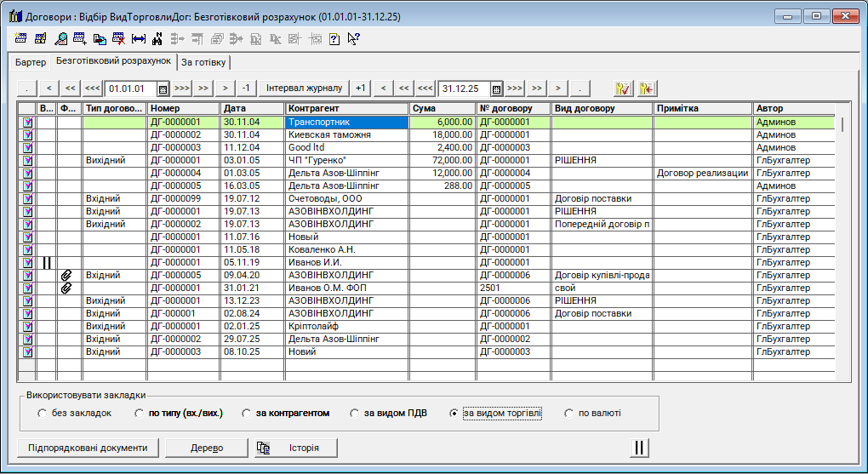Viewport: 868px width, 474px height.
Task: Click the 'Підпорядковані документи' button
Action: click(x=88, y=448)
